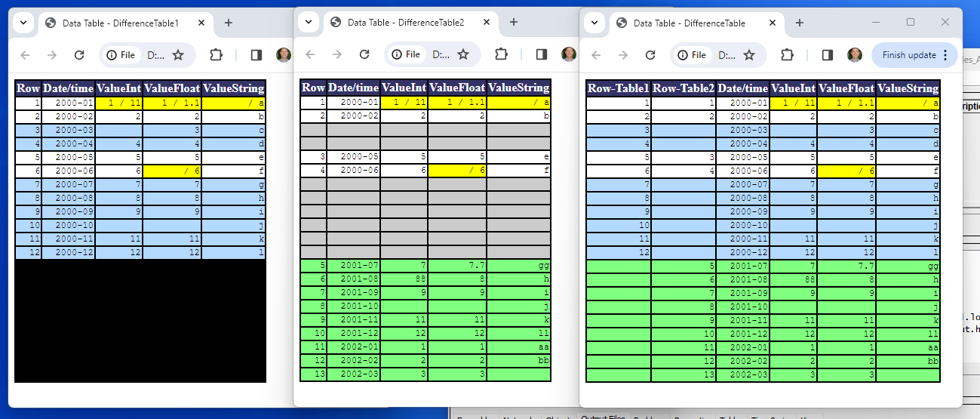The height and width of the screenshot is (419, 980).
Task: Select Output Files tab in background application
Action: 603,417
